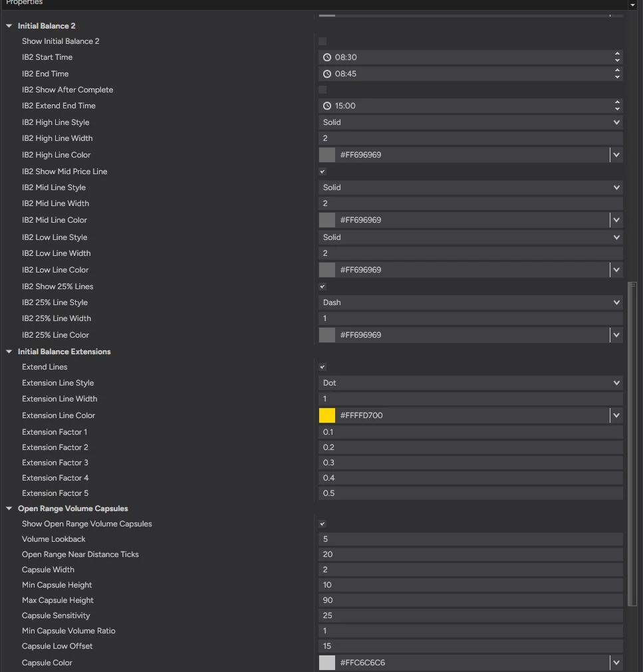Click the Extension Factor 5 value field
This screenshot has width=643, height=672.
[x=470, y=493]
